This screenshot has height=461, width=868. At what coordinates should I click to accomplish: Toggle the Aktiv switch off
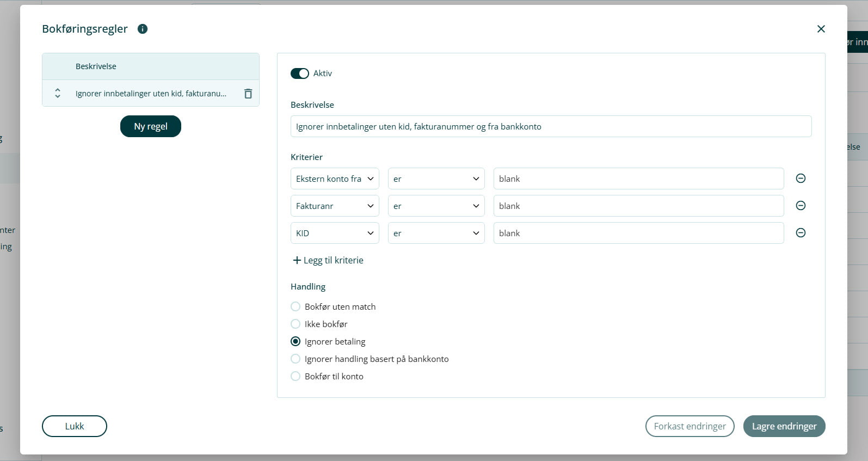pos(300,73)
